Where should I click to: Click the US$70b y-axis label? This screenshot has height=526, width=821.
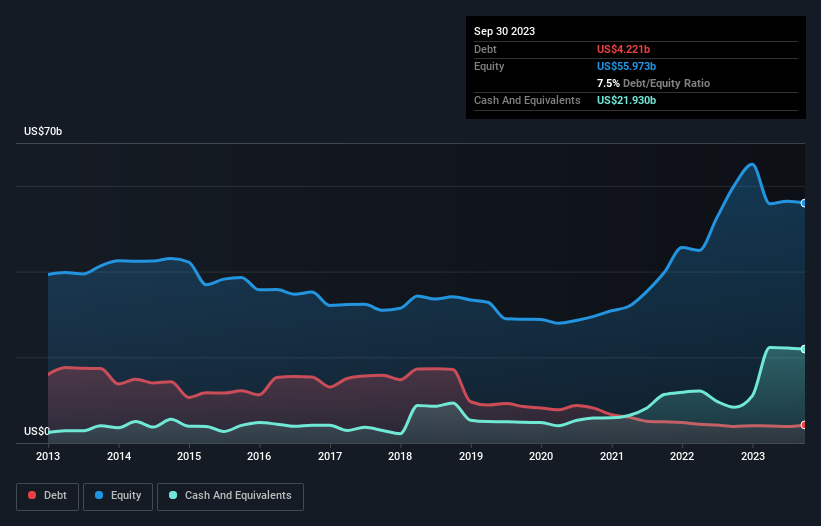(x=43, y=131)
